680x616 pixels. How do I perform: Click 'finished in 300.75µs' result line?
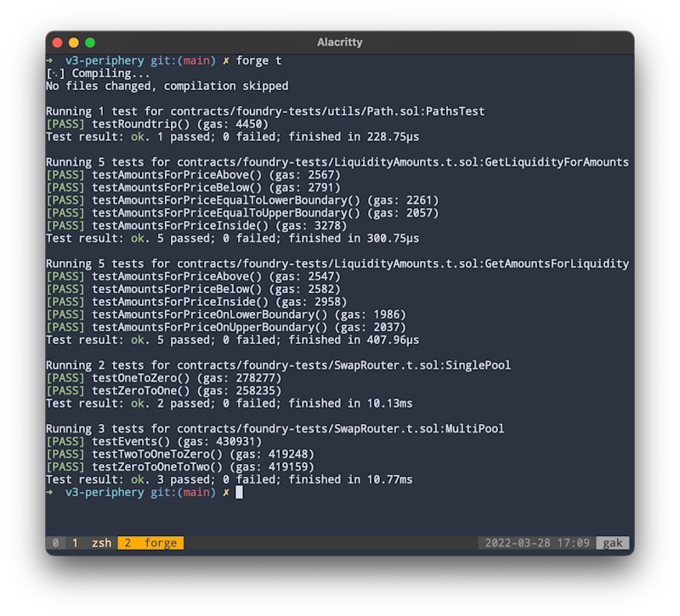click(232, 239)
